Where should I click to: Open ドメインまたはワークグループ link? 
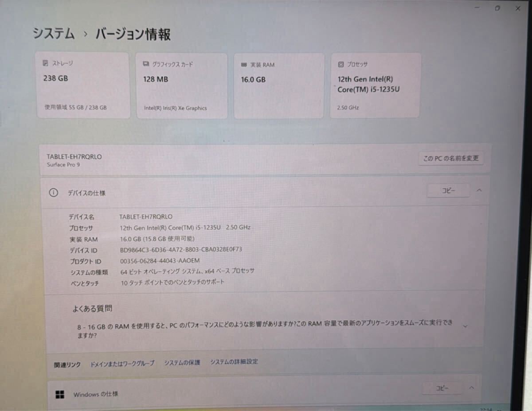coord(122,363)
